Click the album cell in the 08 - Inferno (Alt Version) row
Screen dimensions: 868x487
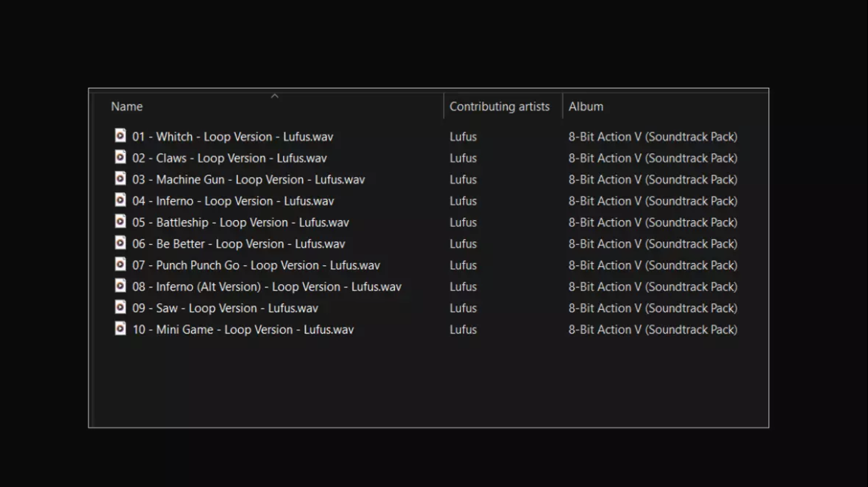click(653, 287)
